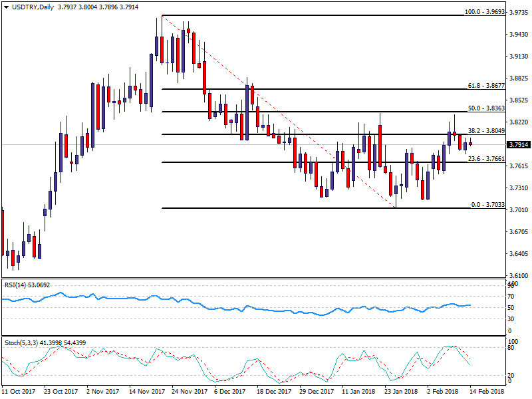The image size is (532, 399).
Task: Click the 3.9735 price axis value
Action: click(x=517, y=12)
